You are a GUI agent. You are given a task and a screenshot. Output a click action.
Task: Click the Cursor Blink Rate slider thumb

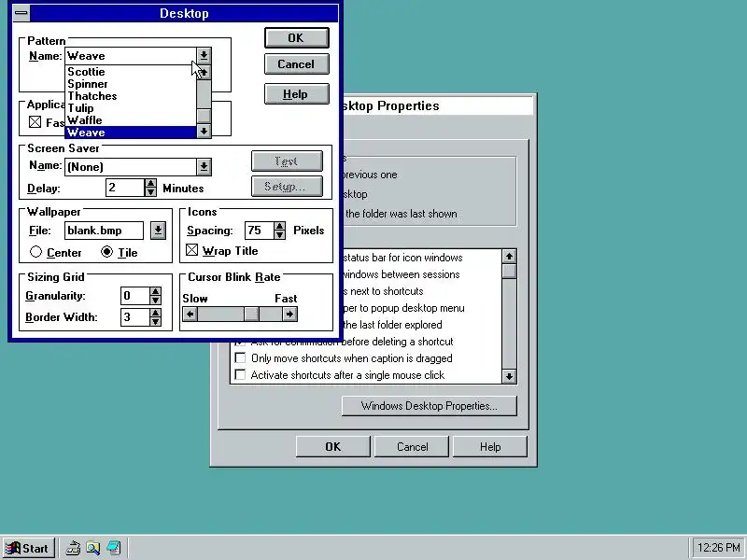[251, 315]
